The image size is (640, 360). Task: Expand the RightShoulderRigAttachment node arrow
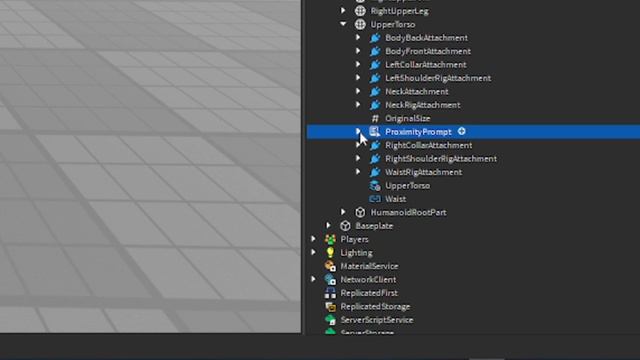click(358, 159)
